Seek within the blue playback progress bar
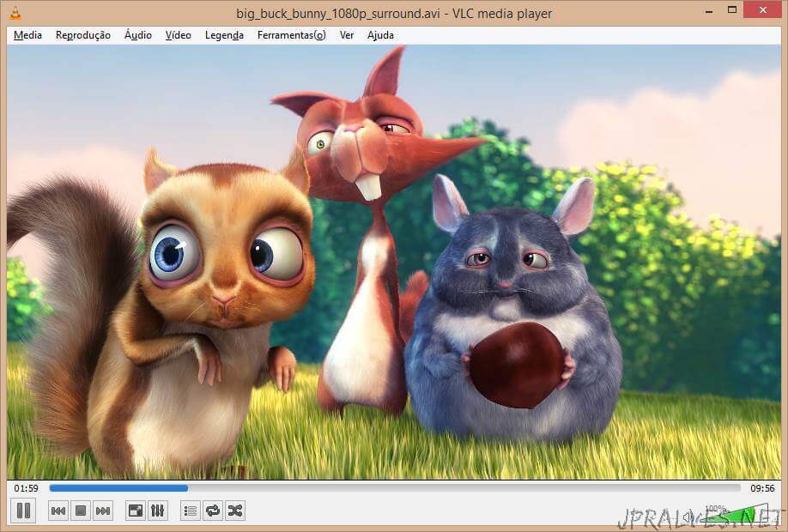Viewport: 788px width, 532px height. pyautogui.click(x=395, y=487)
